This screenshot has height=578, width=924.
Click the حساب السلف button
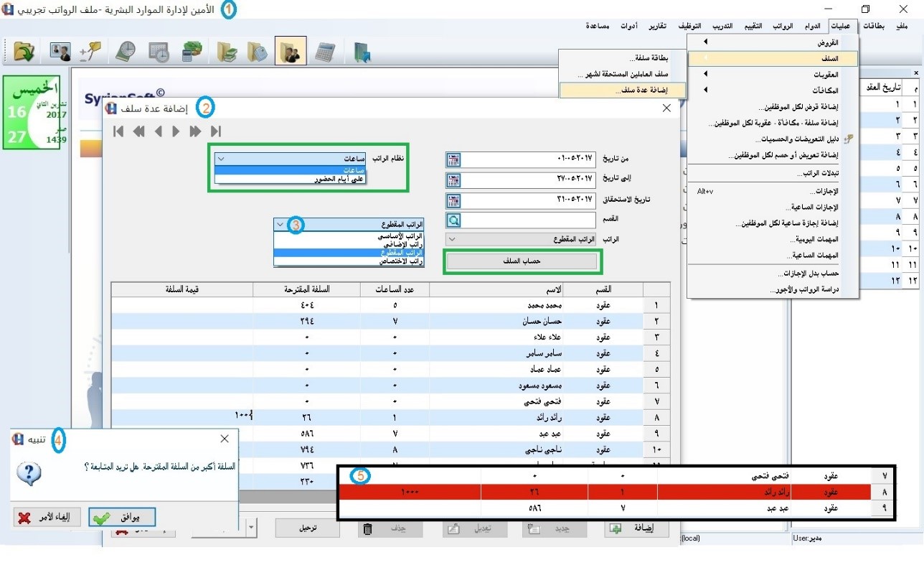[x=523, y=262]
